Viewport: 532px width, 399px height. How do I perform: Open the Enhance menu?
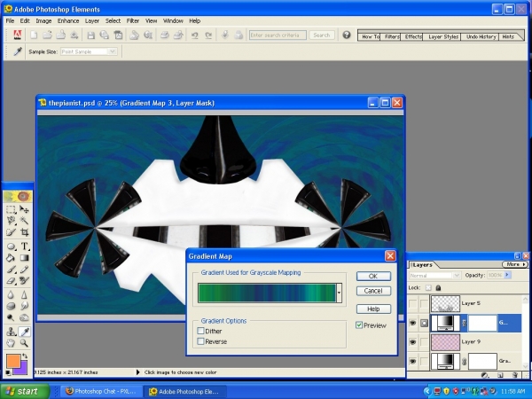click(68, 20)
